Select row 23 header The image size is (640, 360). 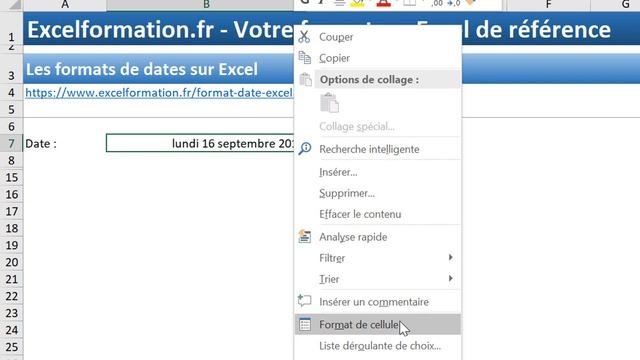coord(11,313)
